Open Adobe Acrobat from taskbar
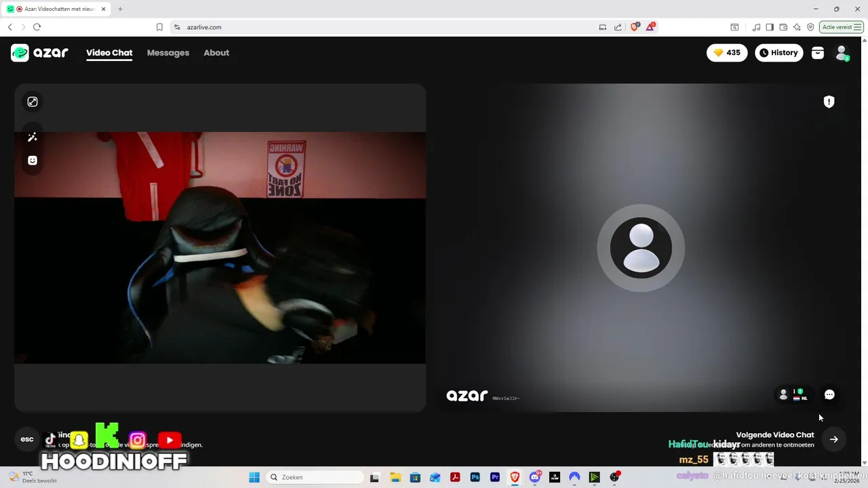The height and width of the screenshot is (488, 868). pos(455,477)
